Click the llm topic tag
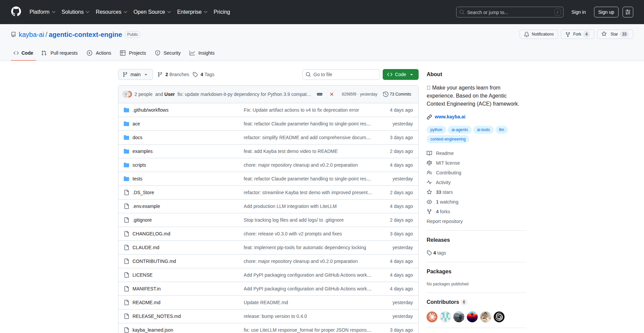 501,130
